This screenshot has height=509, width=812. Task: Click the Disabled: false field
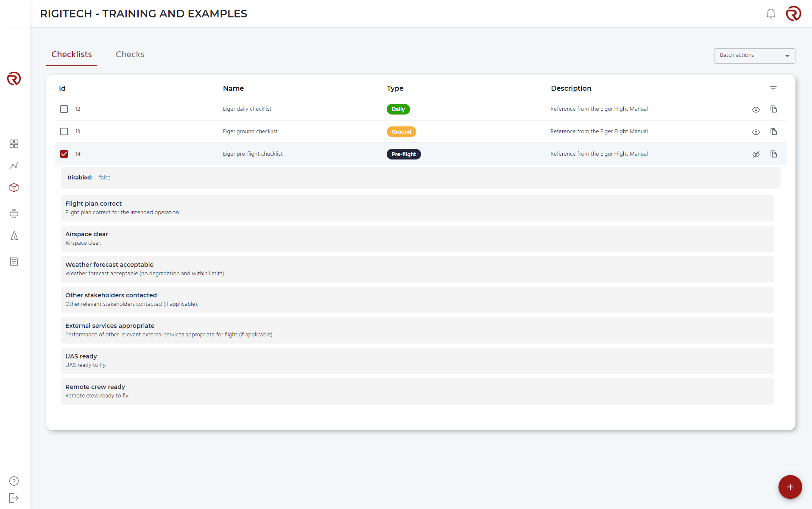click(x=421, y=178)
